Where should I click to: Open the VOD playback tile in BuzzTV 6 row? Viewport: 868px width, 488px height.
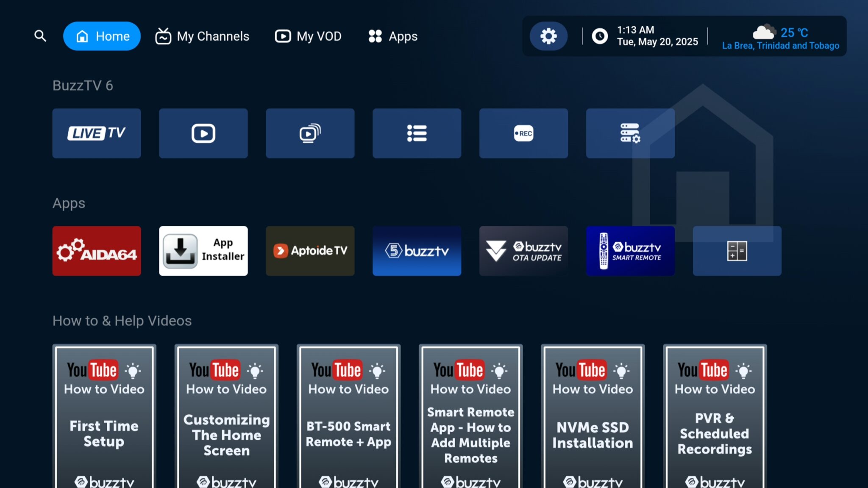(x=203, y=133)
